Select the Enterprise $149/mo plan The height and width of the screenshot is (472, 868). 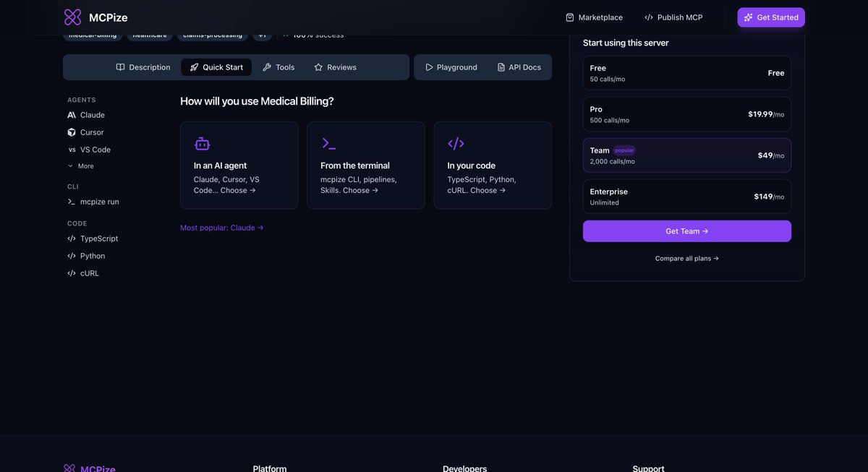click(687, 197)
